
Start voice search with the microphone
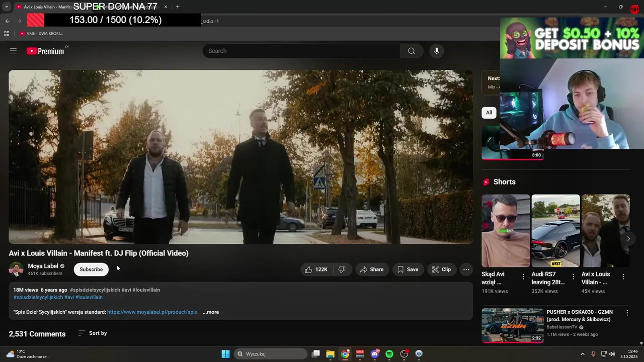point(437,51)
